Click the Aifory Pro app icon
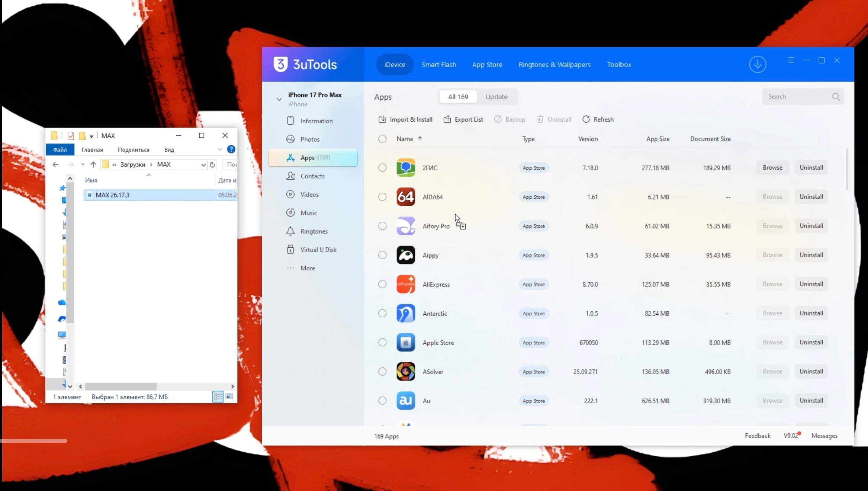The height and width of the screenshot is (491, 868). (405, 226)
